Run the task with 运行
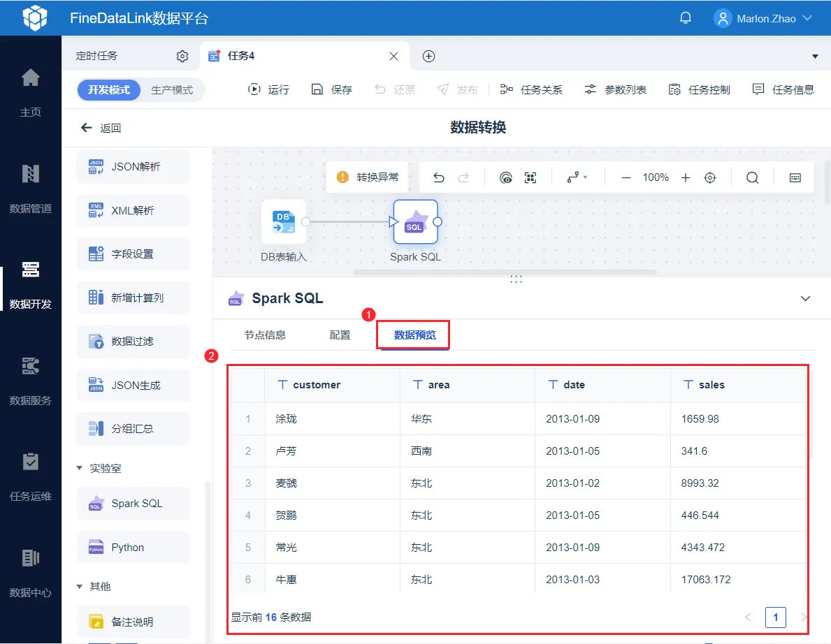 [268, 89]
